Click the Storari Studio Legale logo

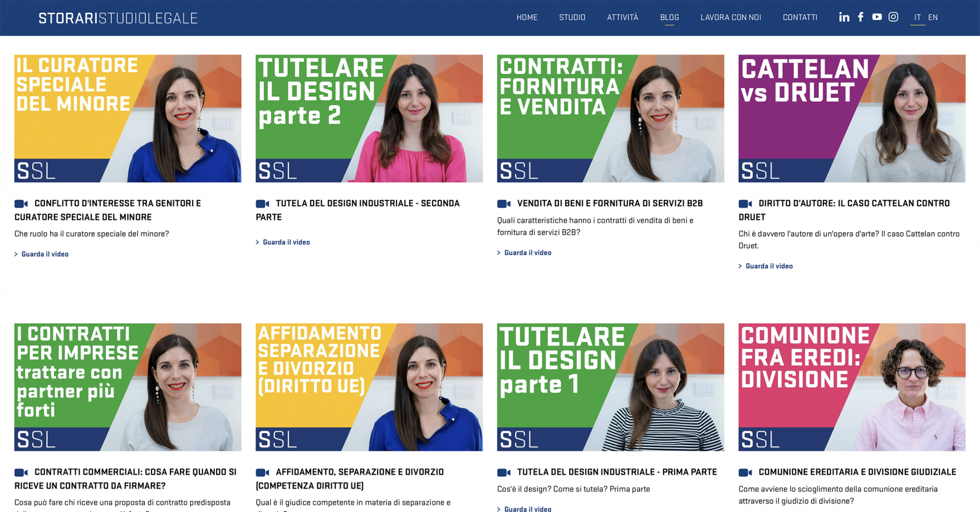tap(118, 18)
